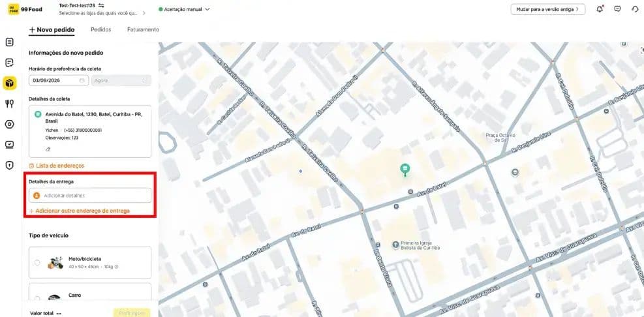The width and height of the screenshot is (644, 317).
Task: Click the green pickup location dot
Action: click(38, 114)
